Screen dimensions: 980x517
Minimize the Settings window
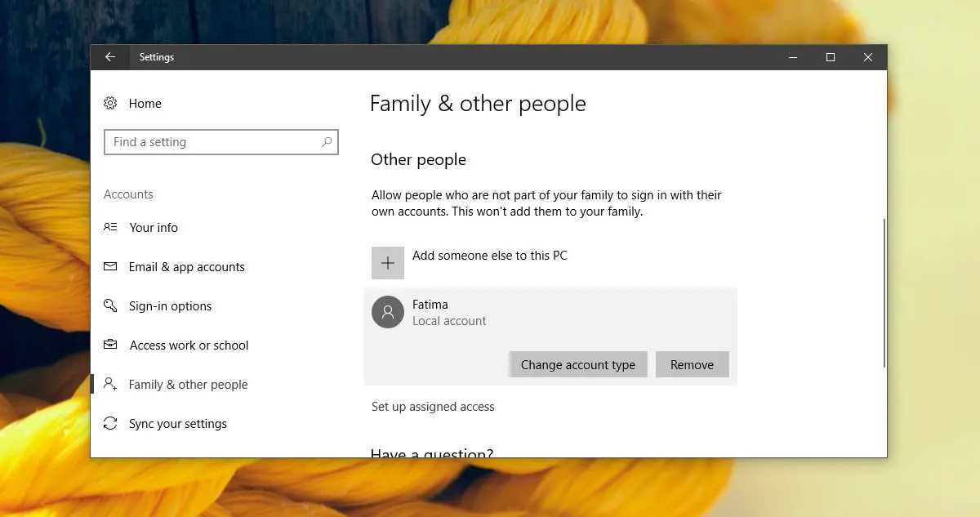point(793,57)
